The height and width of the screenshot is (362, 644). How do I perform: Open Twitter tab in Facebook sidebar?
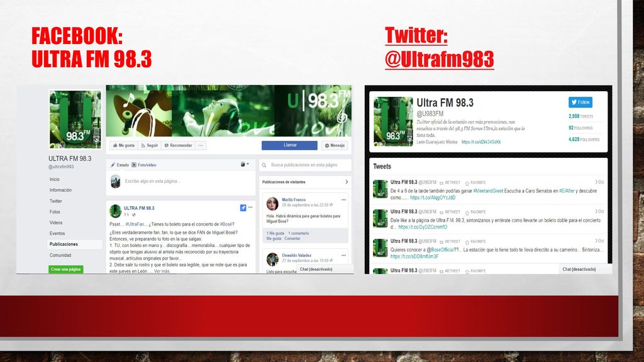click(x=56, y=201)
